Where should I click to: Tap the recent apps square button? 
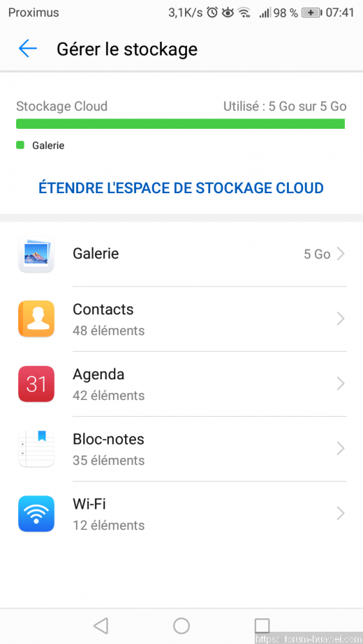pyautogui.click(x=262, y=626)
